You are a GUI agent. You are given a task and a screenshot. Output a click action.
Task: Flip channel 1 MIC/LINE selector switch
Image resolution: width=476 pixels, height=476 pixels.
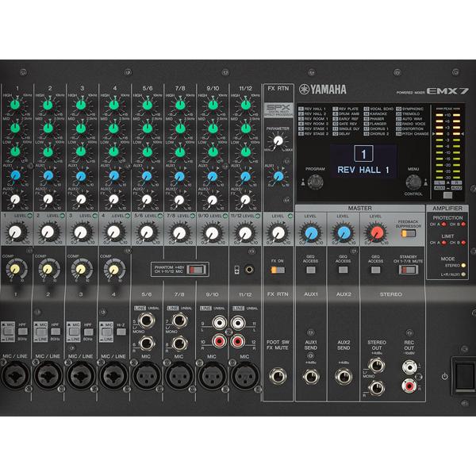coord(8,332)
